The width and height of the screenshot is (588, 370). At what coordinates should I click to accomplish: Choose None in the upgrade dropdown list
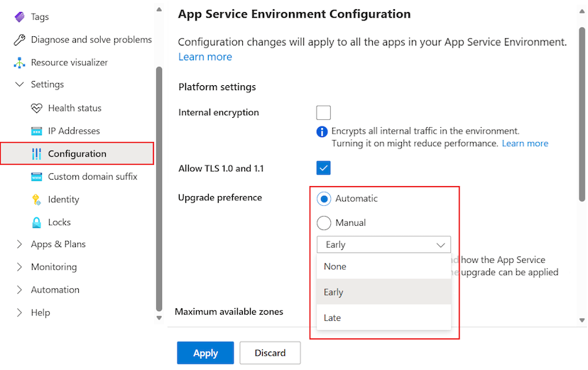coord(383,266)
